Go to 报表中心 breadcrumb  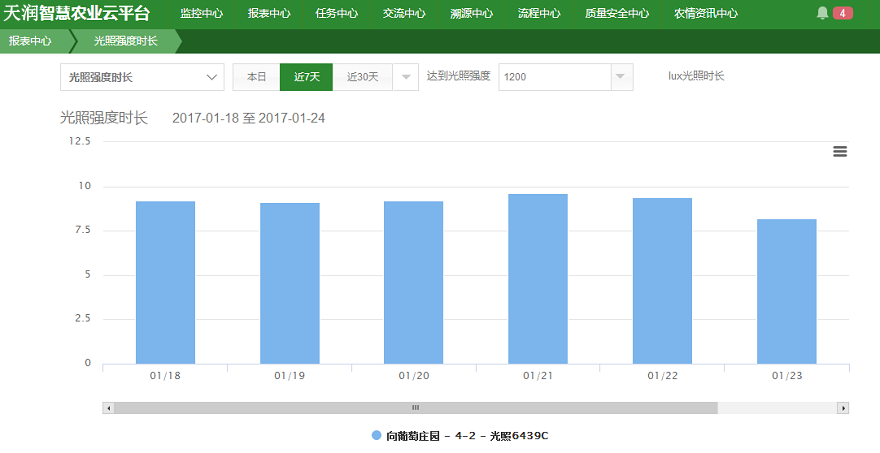click(31, 41)
